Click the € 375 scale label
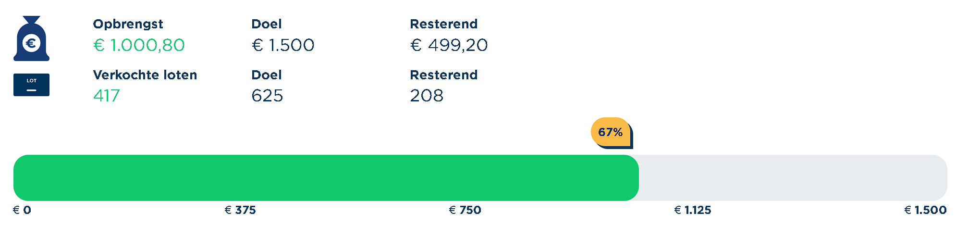Viewport: 980px width, 225px height. (240, 210)
